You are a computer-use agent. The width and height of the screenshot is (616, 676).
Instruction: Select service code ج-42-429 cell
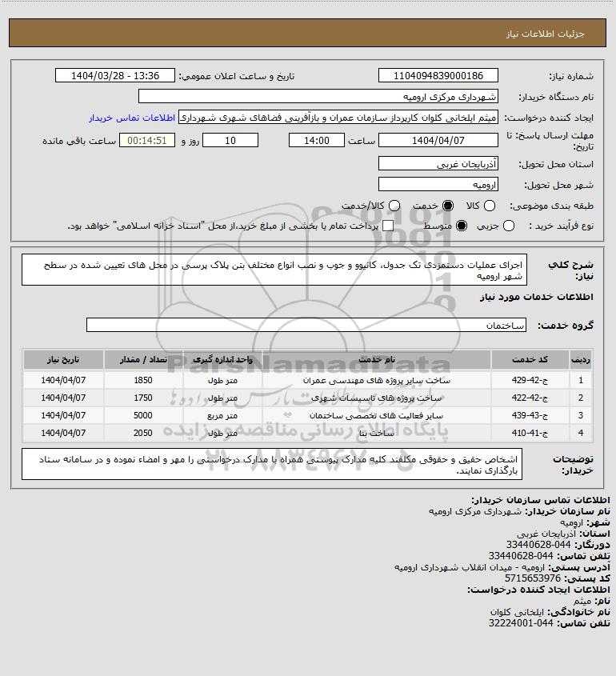coord(530,380)
